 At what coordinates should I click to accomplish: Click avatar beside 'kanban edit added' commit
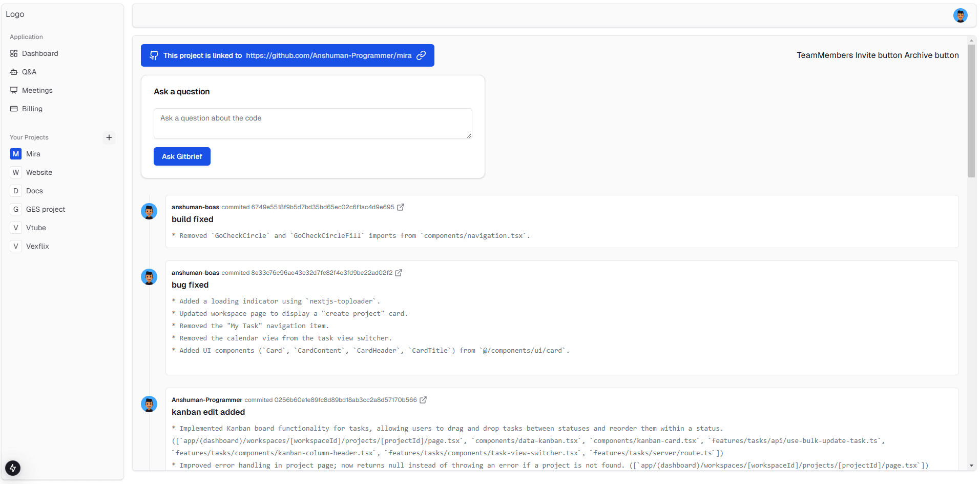pos(149,404)
